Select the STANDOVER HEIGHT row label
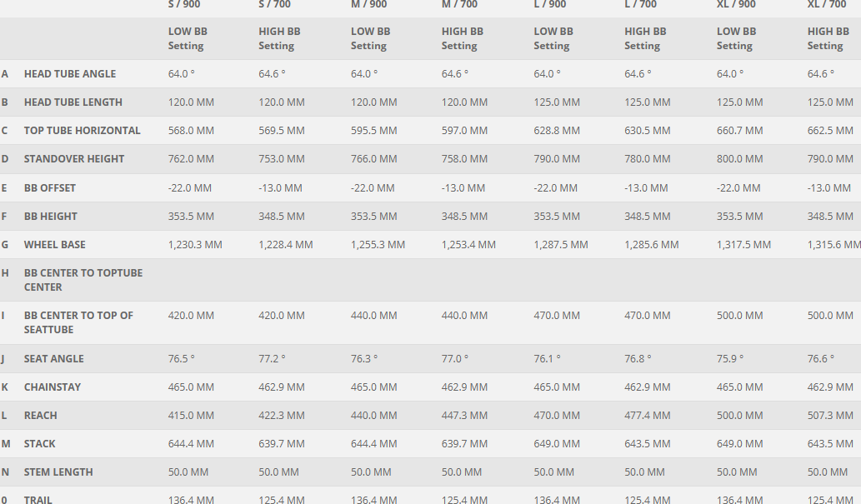Image resolution: width=861 pixels, height=504 pixels. pyautogui.click(x=74, y=159)
